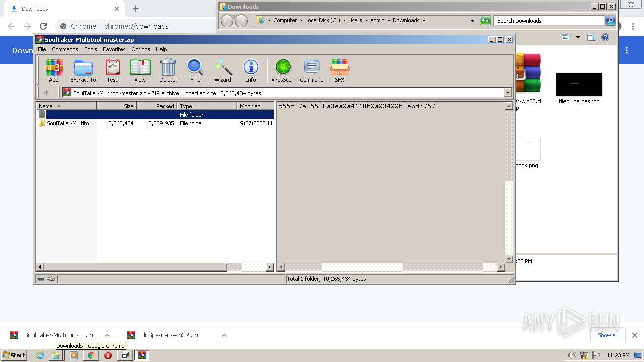Click Opera icon in the taskbar
Viewport: 644px width, 362px height.
point(108,355)
